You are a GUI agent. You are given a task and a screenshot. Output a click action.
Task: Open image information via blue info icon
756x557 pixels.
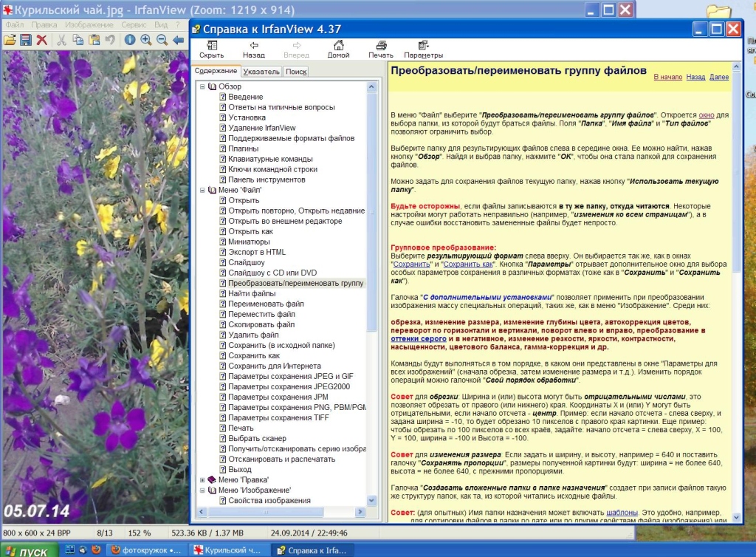[130, 40]
